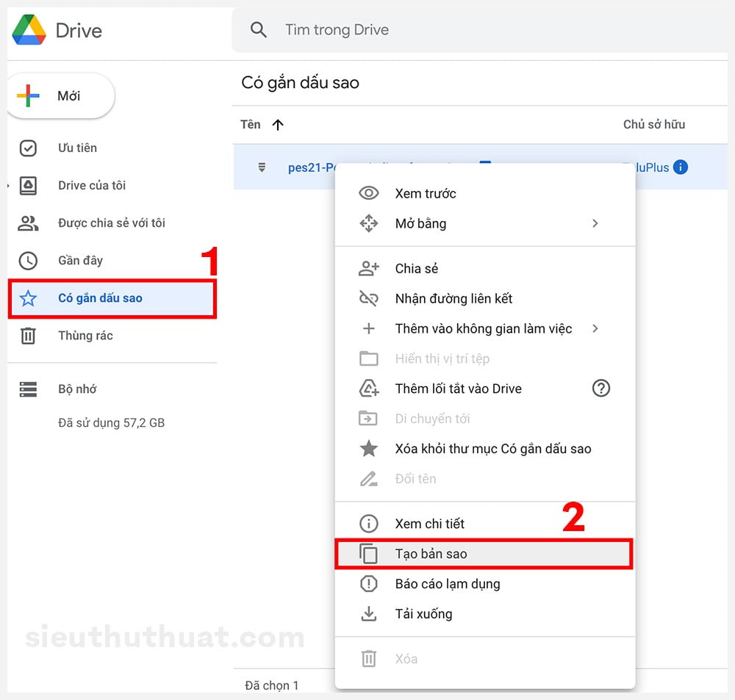Click the checkmark icon beside Ưu tiên
This screenshot has width=735, height=700.
(x=28, y=148)
